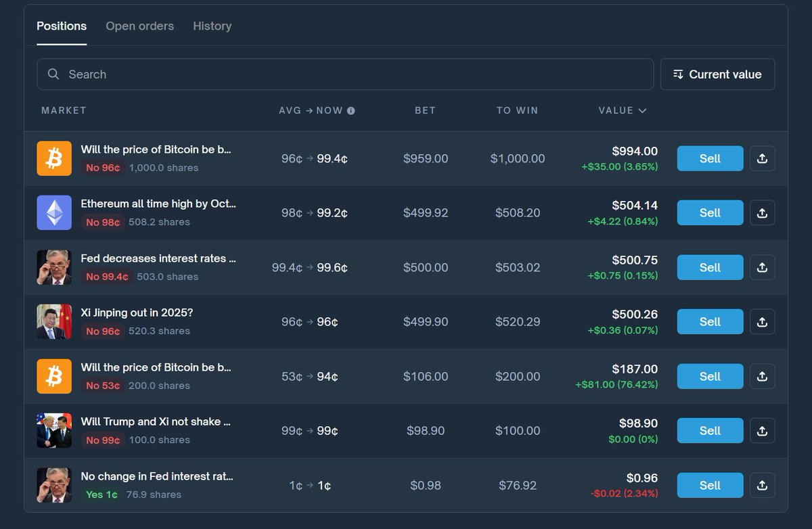Image resolution: width=812 pixels, height=529 pixels.
Task: Open the Trump and Xi handshake thumbnail
Action: click(54, 430)
